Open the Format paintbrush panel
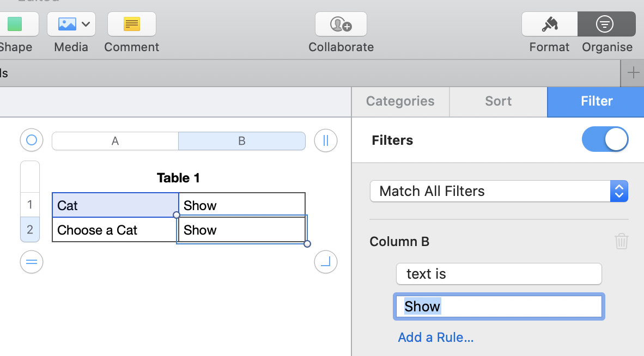 click(x=549, y=24)
